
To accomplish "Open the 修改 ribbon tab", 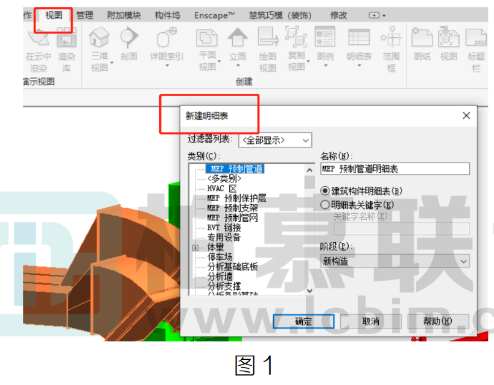I will tap(339, 15).
